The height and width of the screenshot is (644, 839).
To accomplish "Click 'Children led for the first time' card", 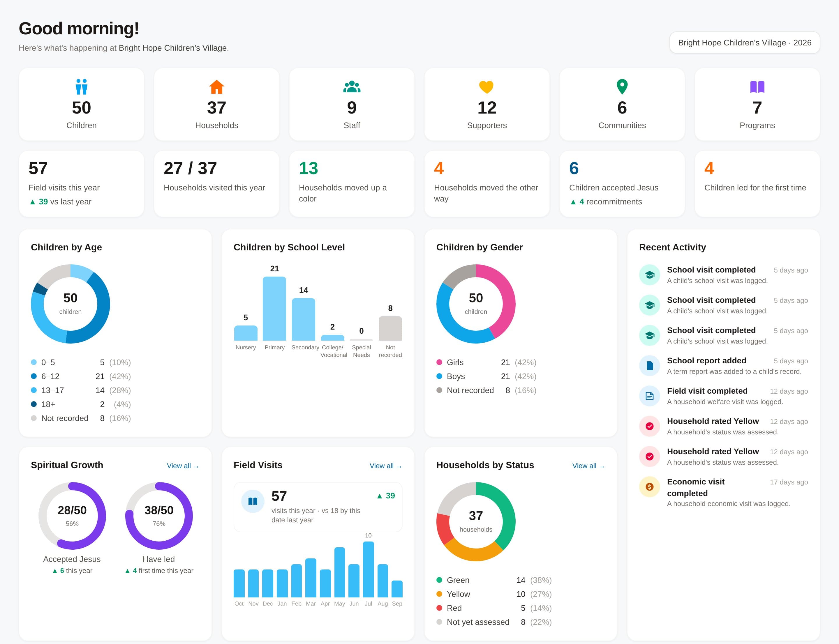I will (x=757, y=184).
